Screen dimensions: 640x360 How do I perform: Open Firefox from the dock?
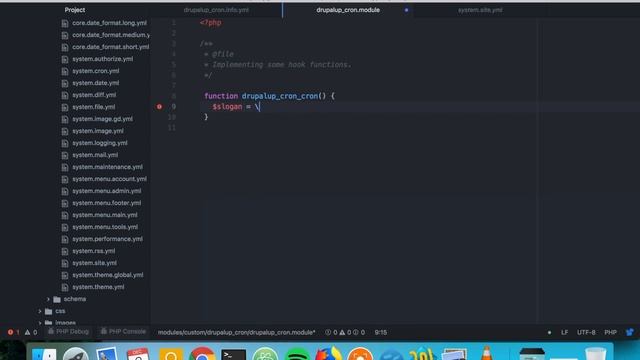328,353
